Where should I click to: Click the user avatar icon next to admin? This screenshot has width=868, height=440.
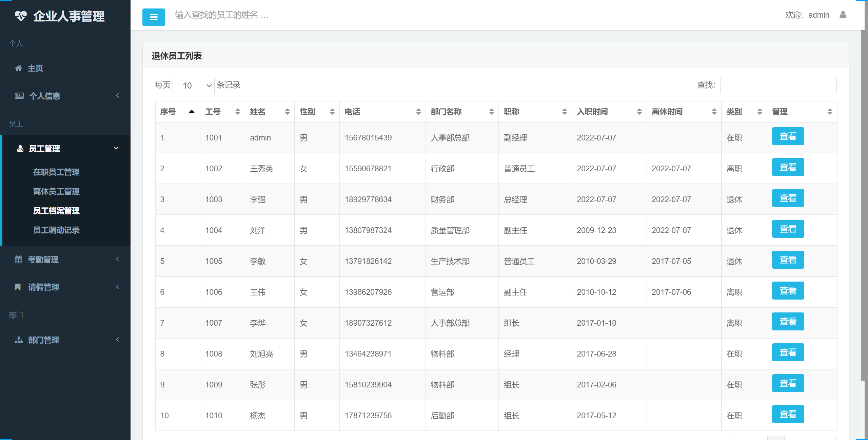pos(843,15)
